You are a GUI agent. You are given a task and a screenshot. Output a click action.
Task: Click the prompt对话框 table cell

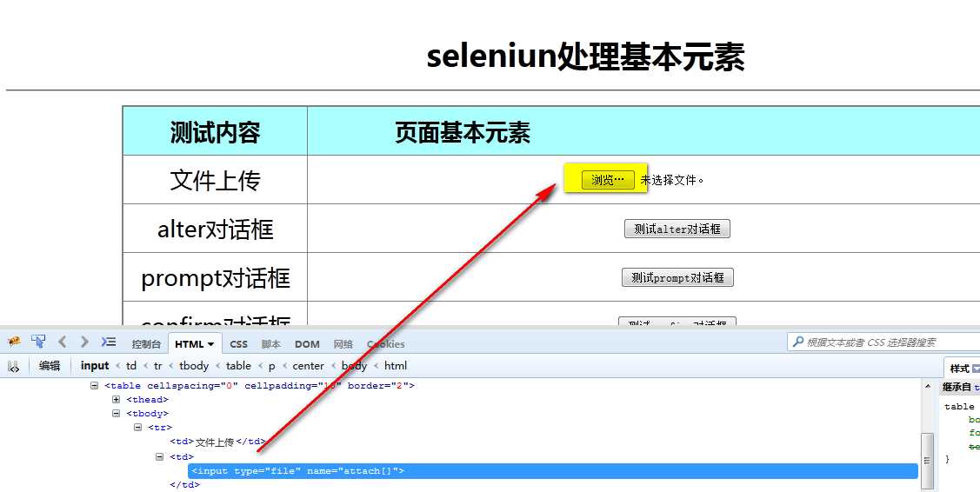(215, 277)
